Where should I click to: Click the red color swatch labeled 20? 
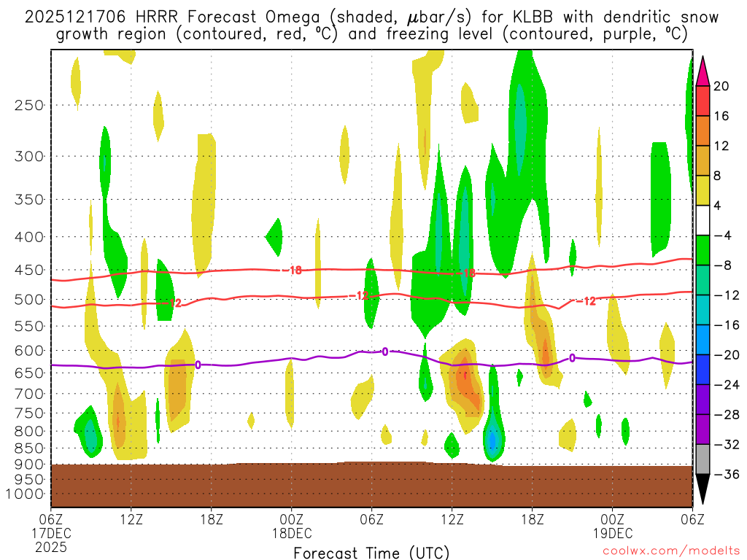pyautogui.click(x=703, y=101)
